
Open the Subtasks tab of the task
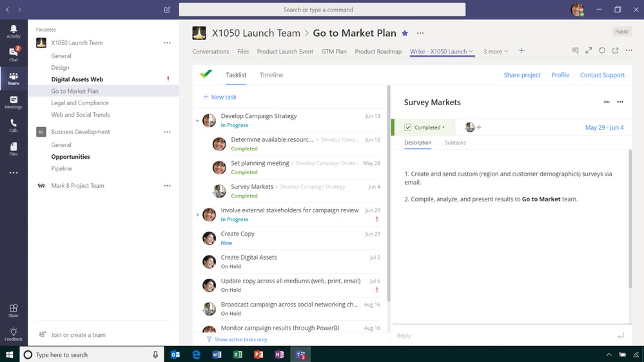click(x=455, y=143)
